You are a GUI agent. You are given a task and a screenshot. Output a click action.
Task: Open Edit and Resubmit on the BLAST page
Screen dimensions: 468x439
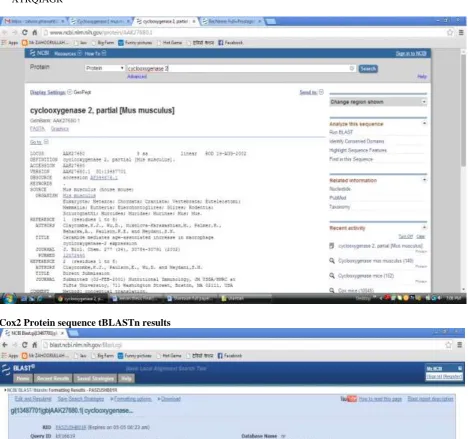coord(33,399)
